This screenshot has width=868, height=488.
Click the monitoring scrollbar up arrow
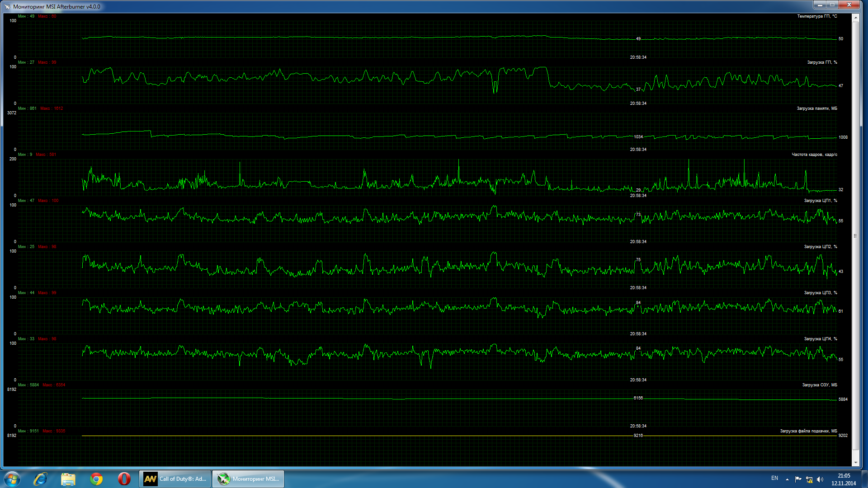coord(855,17)
